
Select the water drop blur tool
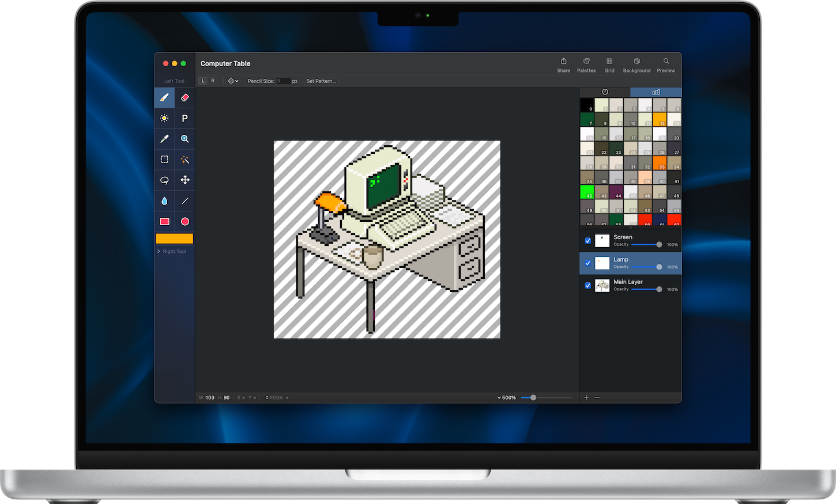coord(164,201)
